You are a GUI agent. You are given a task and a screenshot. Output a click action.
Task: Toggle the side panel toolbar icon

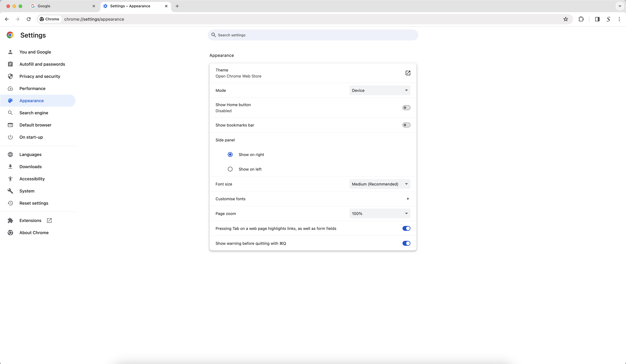(597, 19)
